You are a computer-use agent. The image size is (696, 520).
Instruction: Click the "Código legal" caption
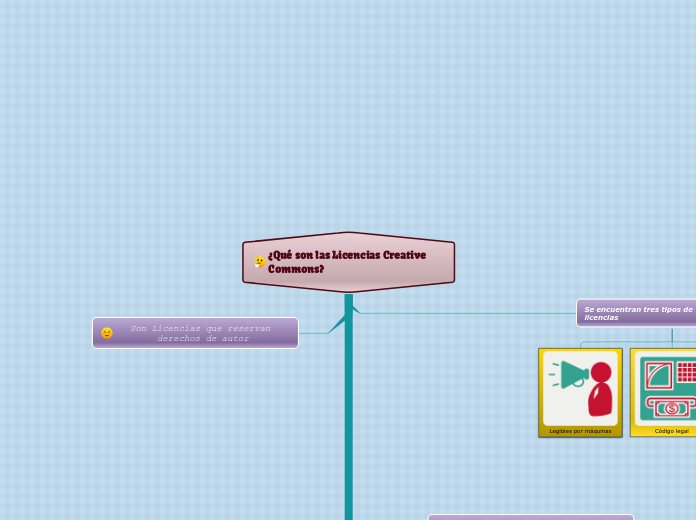pos(672,431)
